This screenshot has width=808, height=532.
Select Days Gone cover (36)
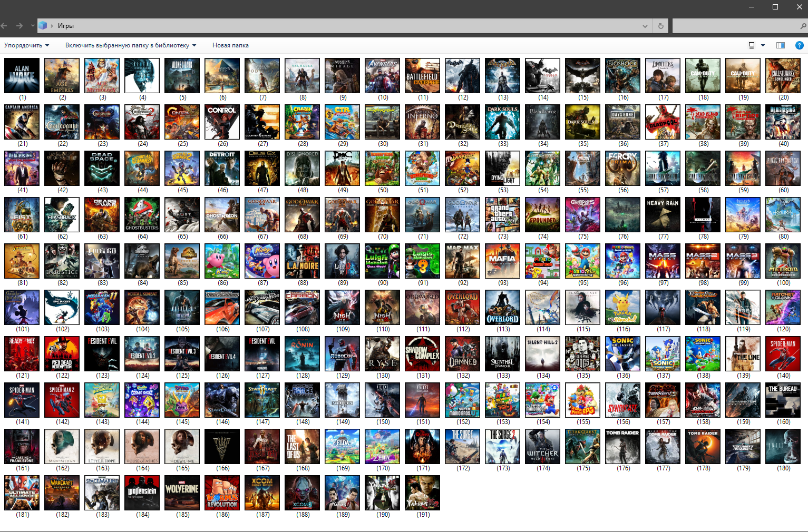click(623, 122)
